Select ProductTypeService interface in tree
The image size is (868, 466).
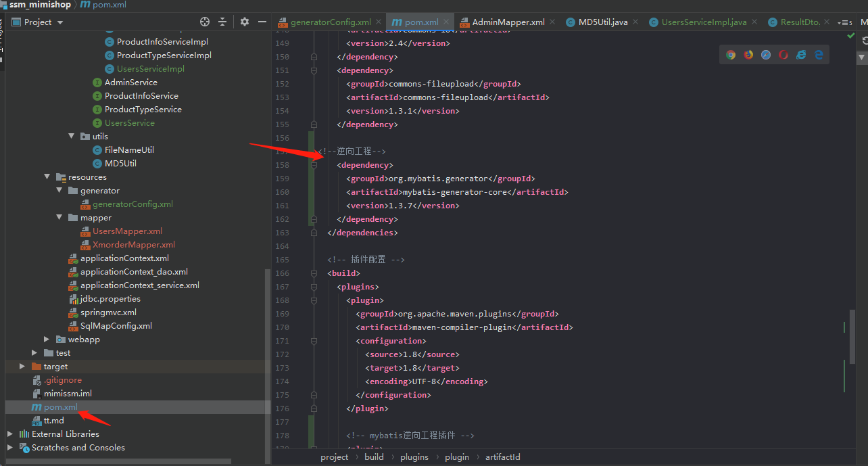click(143, 110)
